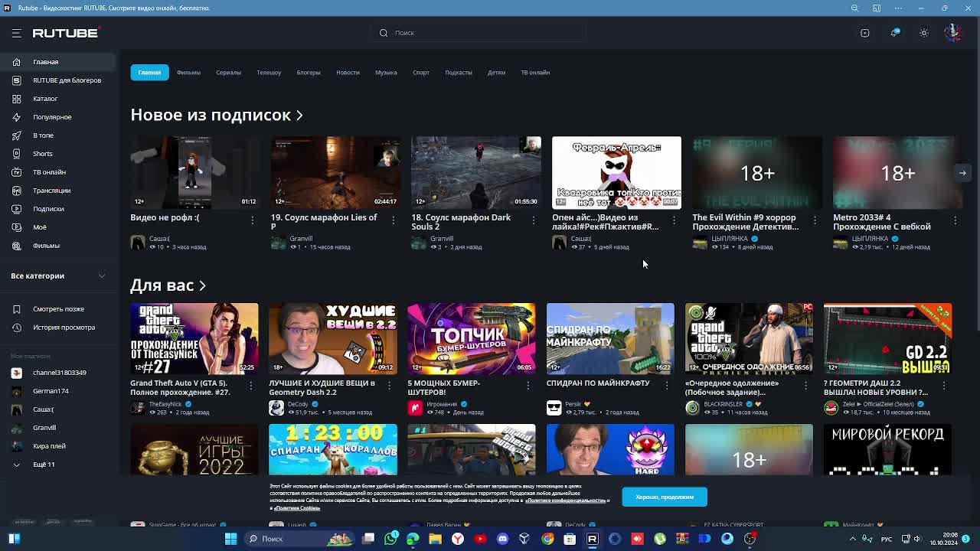Open the Windows Start menu

230,539
